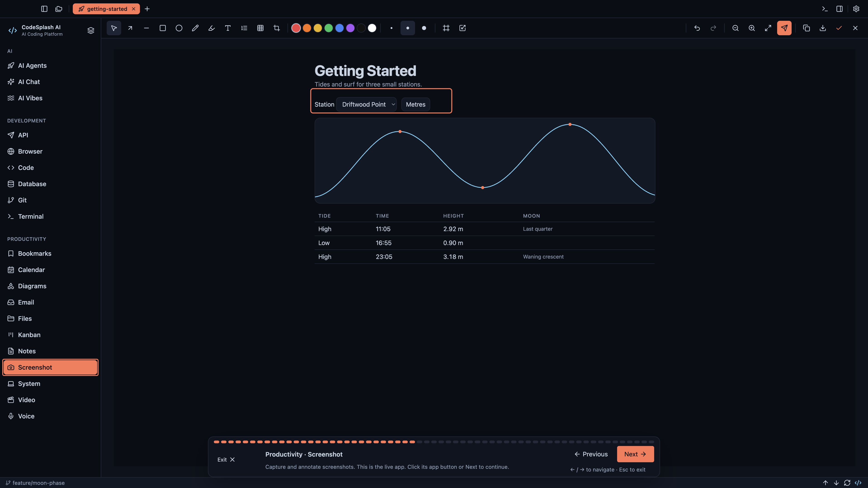Click the status bar down arrow icon

(836, 483)
